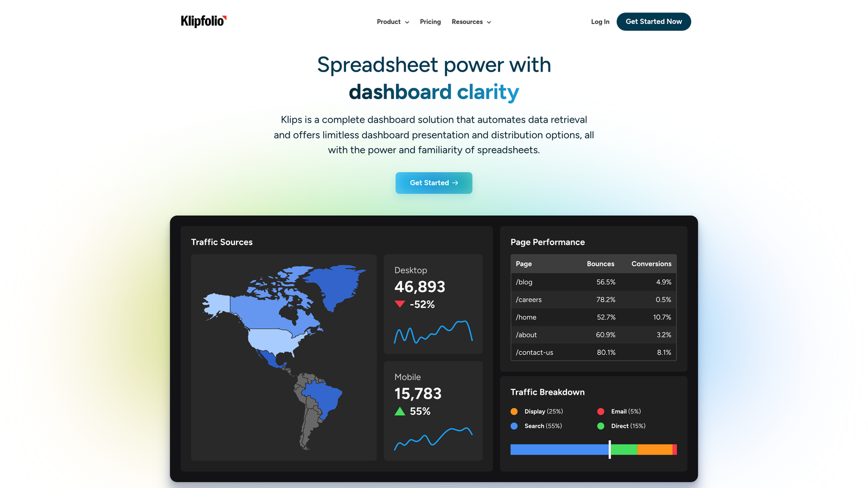Click the Mobile sparkline chart
Image resolution: width=868 pixels, height=488 pixels.
click(433, 439)
